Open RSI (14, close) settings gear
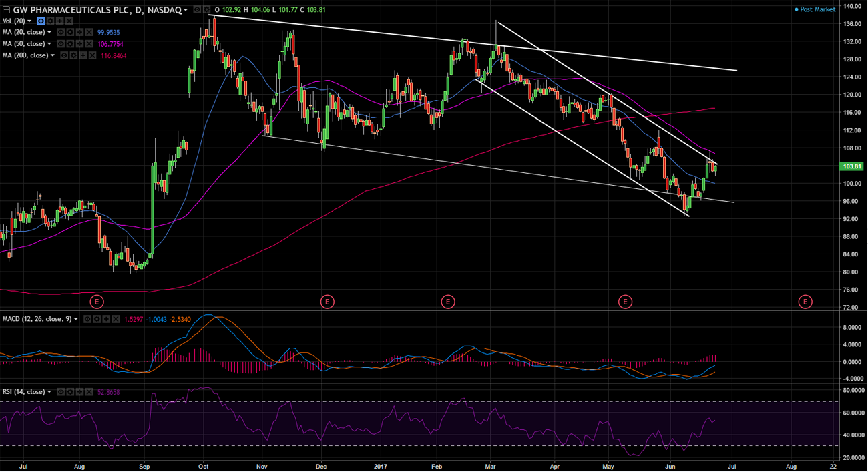Image resolution: width=868 pixels, height=472 pixels. pos(70,391)
